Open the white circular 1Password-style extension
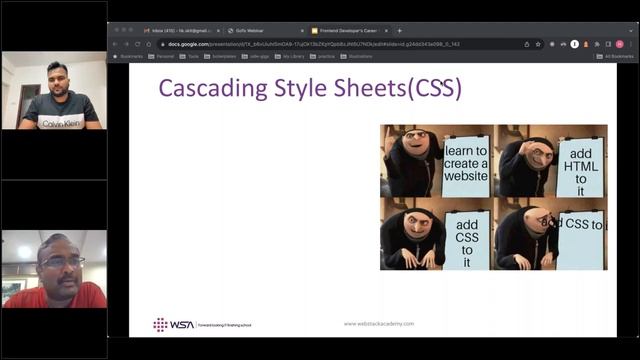The height and width of the screenshot is (360, 640). pyautogui.click(x=574, y=44)
